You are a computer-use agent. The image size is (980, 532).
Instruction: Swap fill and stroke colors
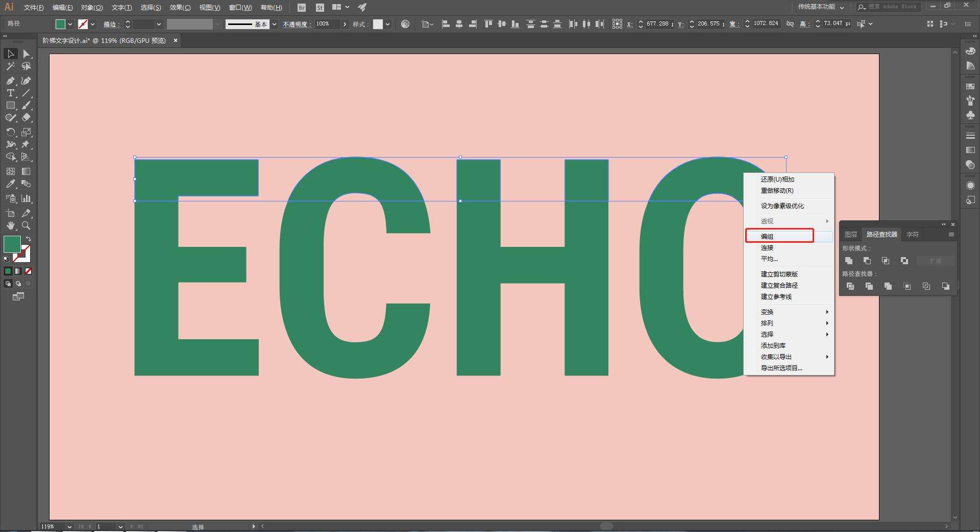[29, 239]
